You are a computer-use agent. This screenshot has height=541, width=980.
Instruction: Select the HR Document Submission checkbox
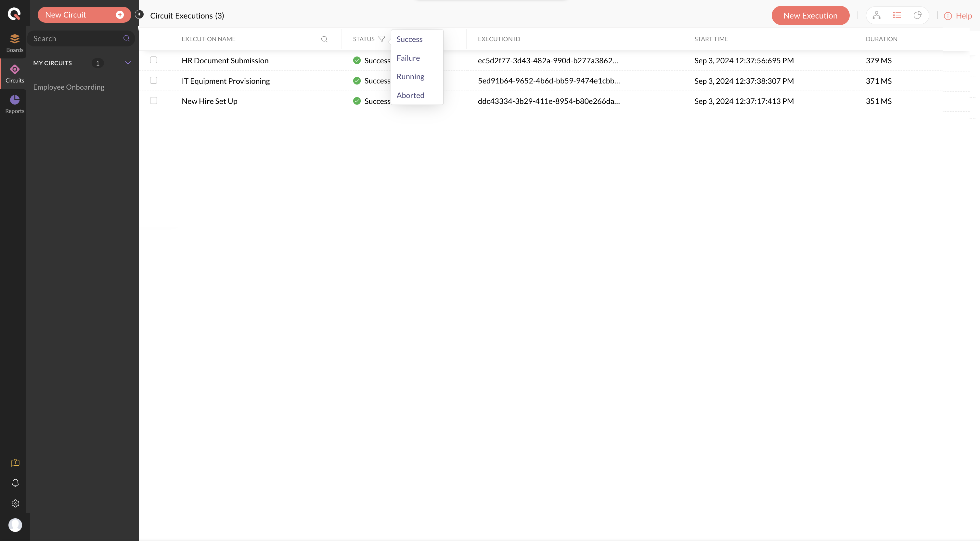(x=153, y=60)
